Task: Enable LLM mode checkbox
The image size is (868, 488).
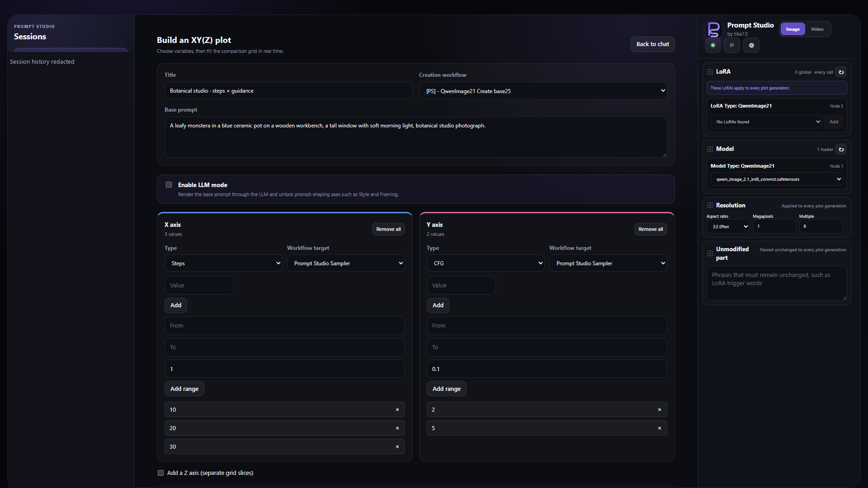Action: [x=169, y=185]
